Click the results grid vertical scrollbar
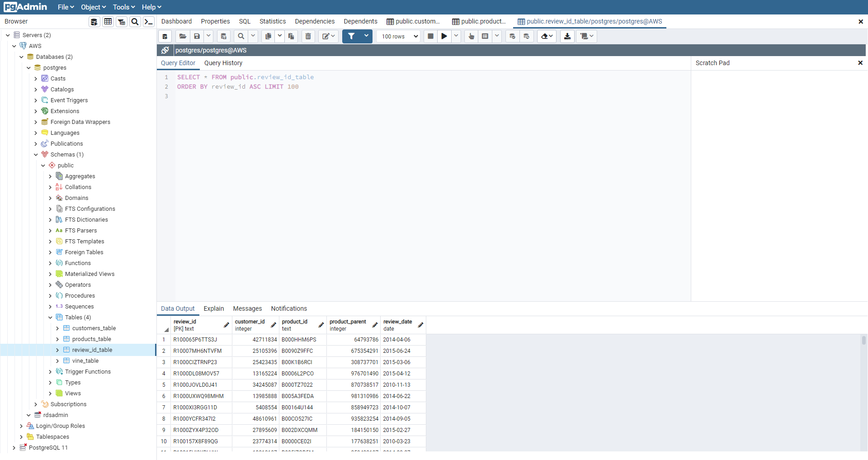 863,340
